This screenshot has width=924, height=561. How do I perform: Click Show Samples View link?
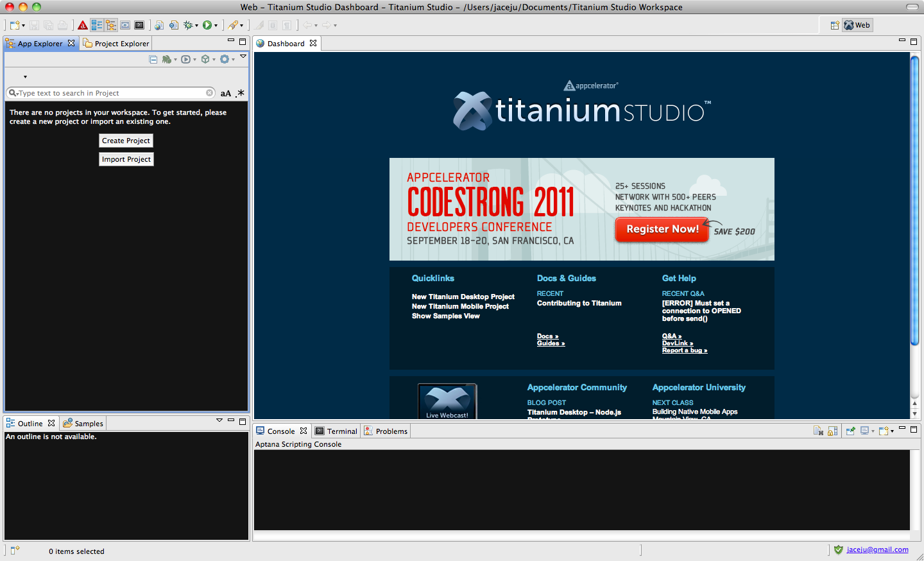point(446,316)
